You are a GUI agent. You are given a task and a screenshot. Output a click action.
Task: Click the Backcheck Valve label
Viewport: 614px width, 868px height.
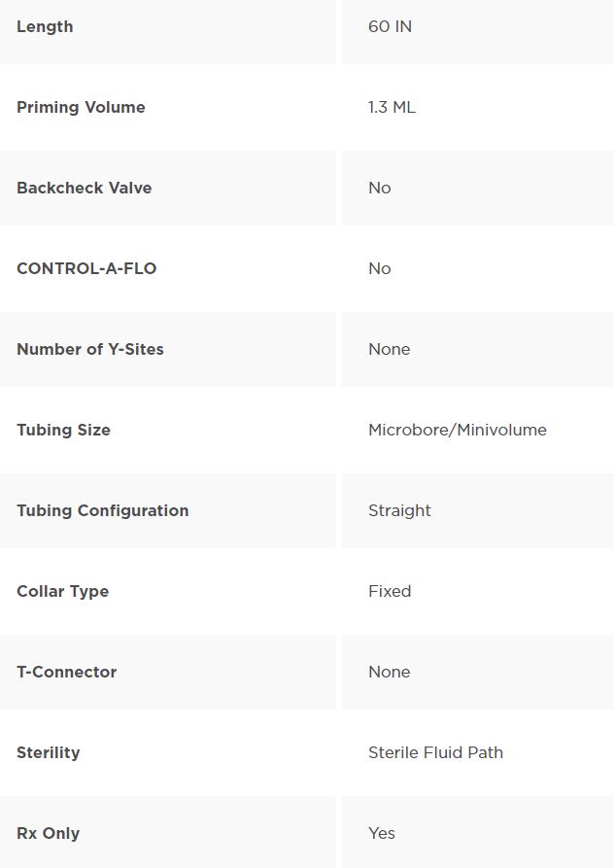(85, 189)
